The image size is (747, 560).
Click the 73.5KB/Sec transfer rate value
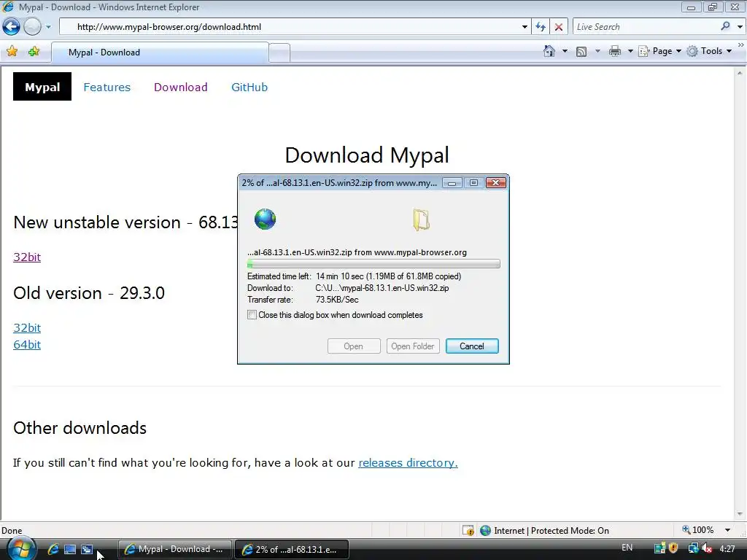coord(337,300)
